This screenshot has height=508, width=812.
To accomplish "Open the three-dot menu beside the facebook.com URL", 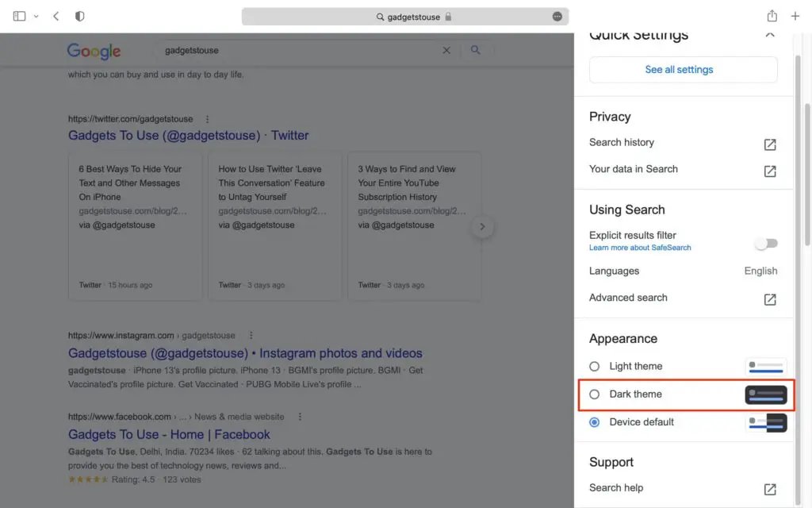I will tap(300, 417).
